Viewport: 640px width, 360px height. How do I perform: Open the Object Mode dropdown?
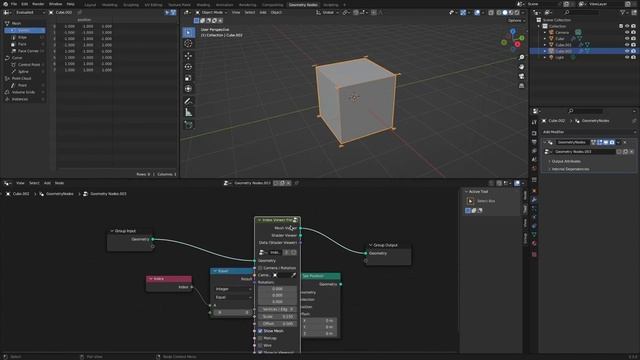click(x=211, y=13)
